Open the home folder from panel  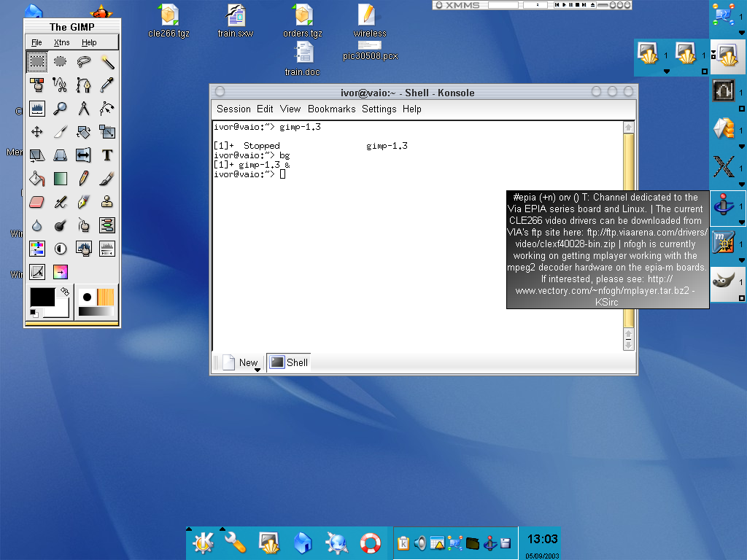click(x=303, y=542)
